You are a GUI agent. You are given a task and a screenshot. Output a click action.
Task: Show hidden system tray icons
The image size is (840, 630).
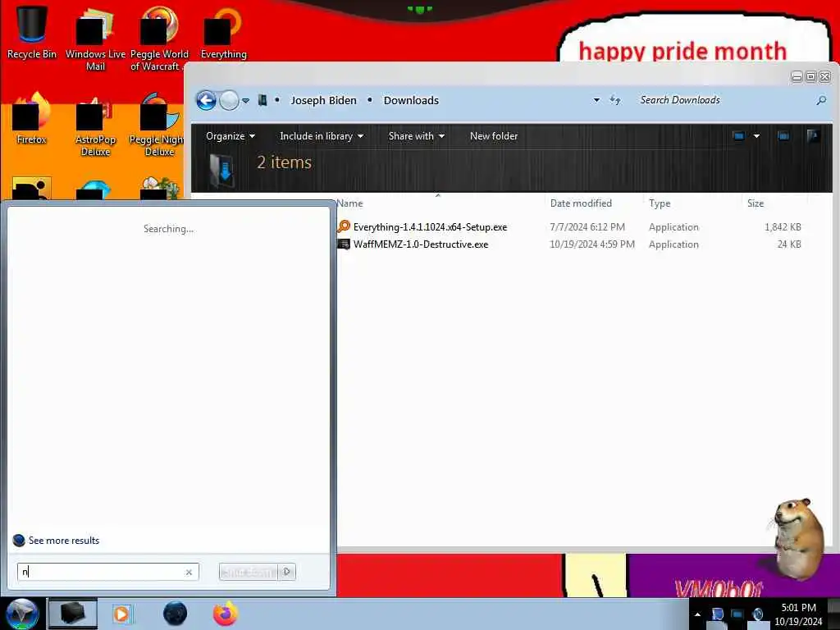[697, 614]
